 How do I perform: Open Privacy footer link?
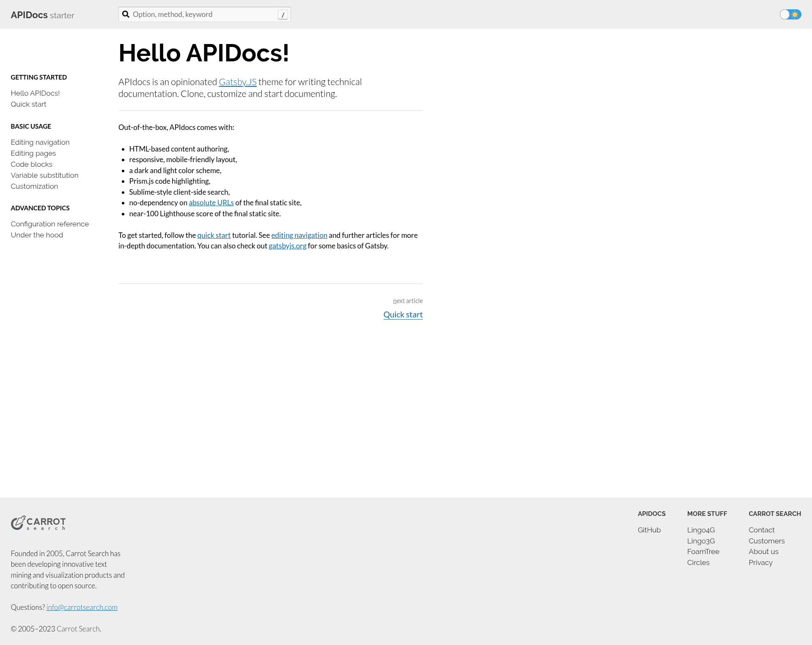click(x=760, y=562)
